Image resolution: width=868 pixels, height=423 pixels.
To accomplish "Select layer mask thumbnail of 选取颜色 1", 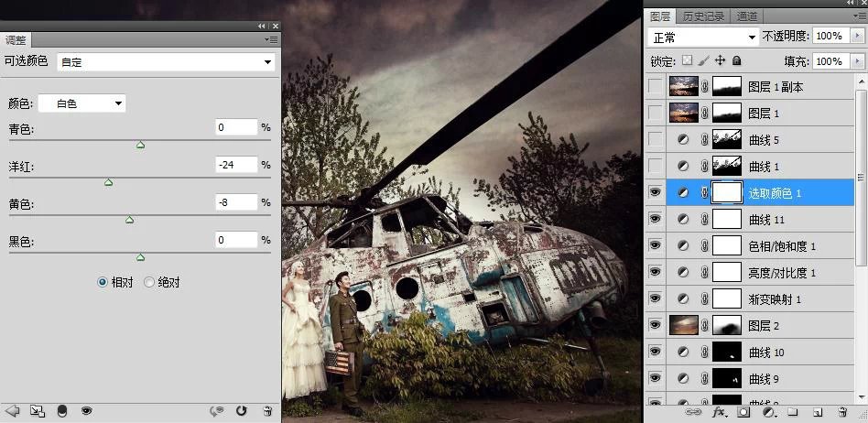I will (x=726, y=192).
